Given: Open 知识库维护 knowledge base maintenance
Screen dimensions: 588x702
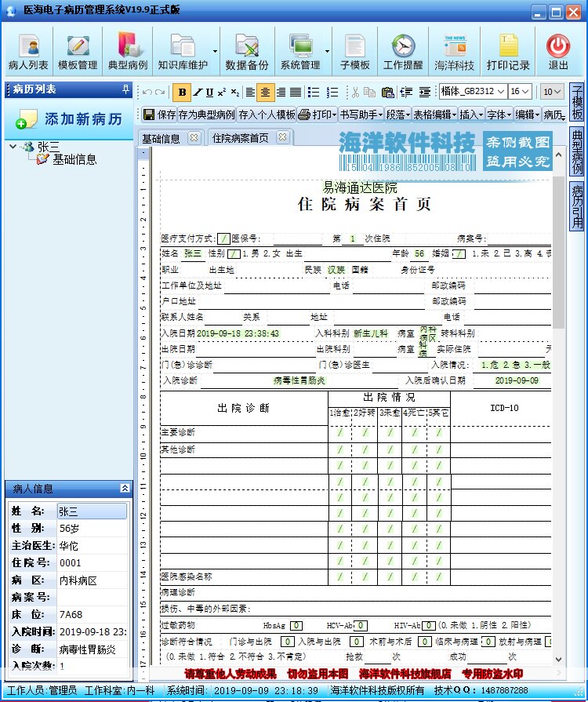Looking at the screenshot, I should coord(183,52).
